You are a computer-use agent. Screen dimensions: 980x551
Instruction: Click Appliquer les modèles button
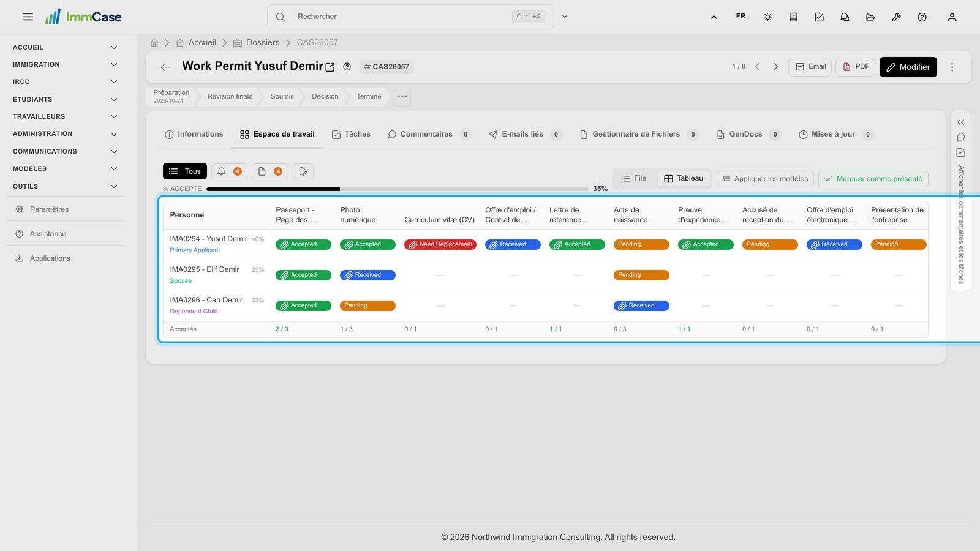tap(765, 179)
